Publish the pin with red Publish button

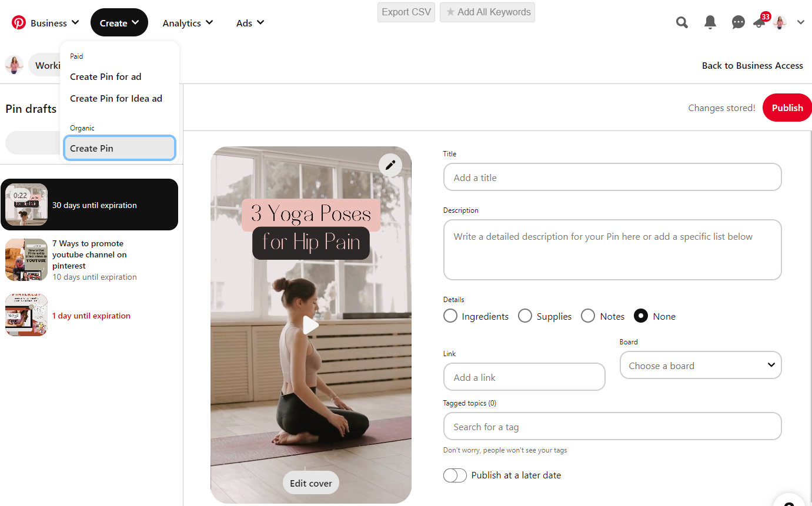[x=787, y=108]
